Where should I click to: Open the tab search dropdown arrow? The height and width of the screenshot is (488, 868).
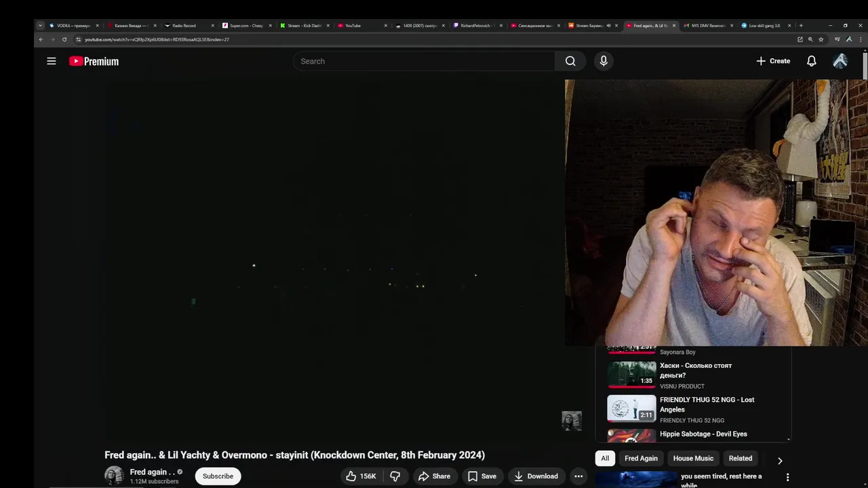click(40, 26)
